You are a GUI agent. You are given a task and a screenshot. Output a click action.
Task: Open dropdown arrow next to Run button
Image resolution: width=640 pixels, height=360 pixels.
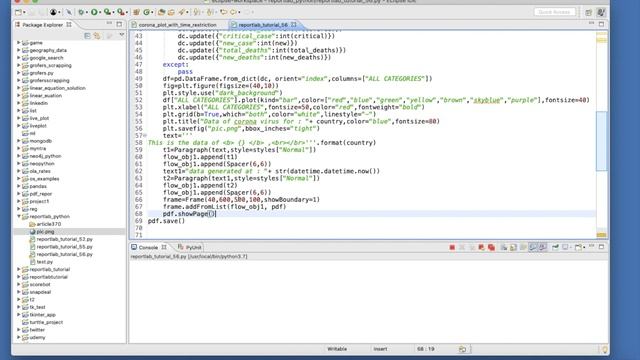click(100, 13)
